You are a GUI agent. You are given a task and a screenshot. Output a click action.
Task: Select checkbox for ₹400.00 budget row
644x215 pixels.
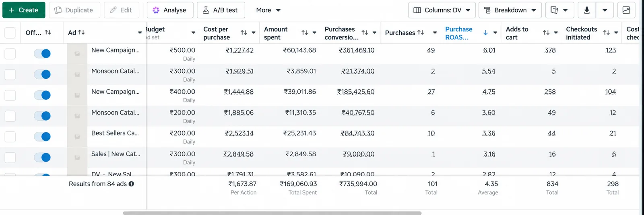coord(10,95)
